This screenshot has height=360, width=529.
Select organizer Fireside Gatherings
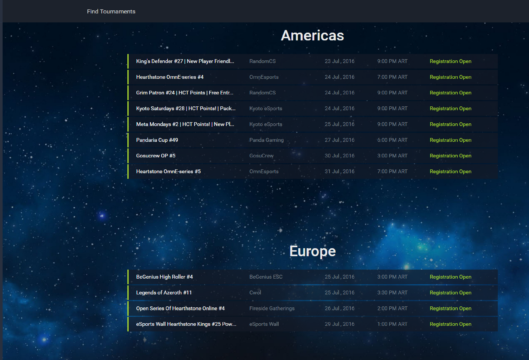[272, 308]
